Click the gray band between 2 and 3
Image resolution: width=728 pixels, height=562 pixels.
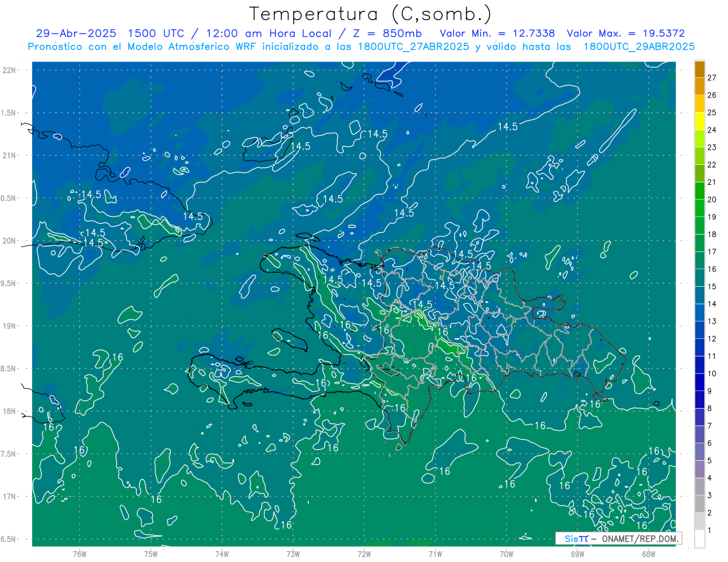pos(699,504)
